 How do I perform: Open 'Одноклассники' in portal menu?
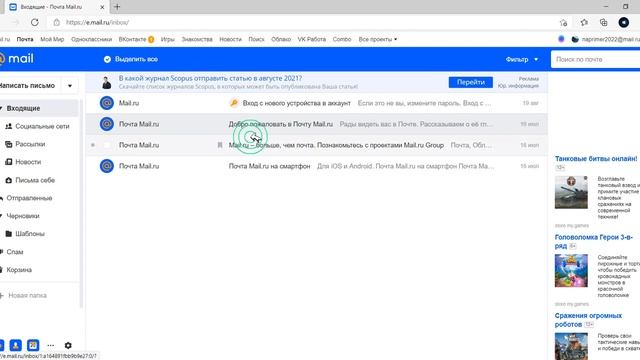click(x=91, y=39)
